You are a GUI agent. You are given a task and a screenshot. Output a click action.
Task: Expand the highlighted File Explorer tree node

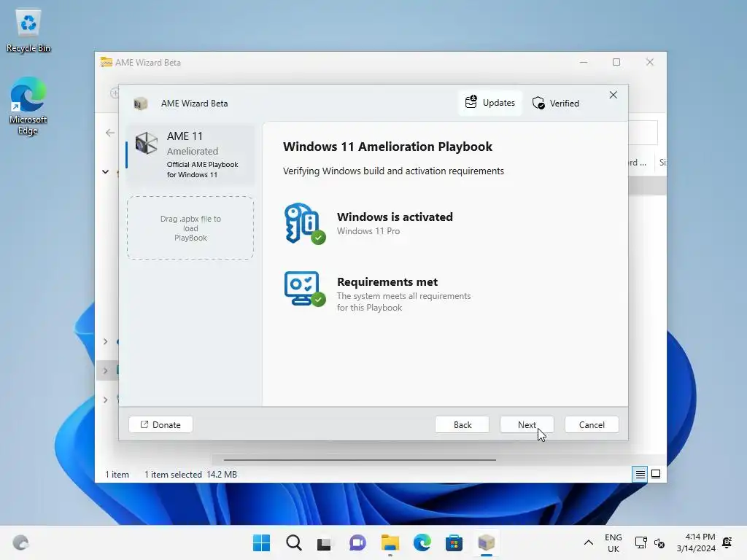105,370
